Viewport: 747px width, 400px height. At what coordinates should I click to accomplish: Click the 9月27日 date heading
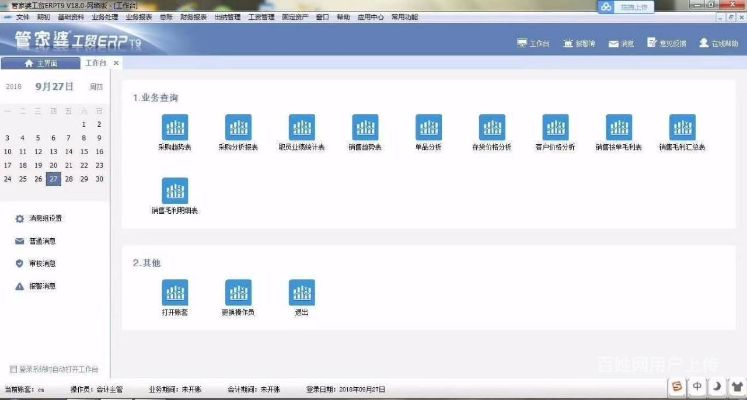point(54,87)
